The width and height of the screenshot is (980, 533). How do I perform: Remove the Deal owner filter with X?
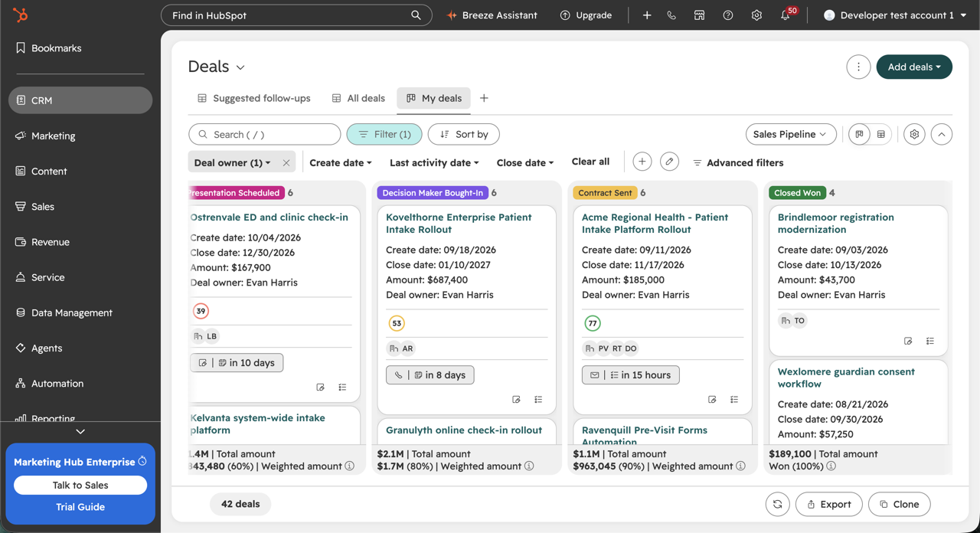[286, 162]
